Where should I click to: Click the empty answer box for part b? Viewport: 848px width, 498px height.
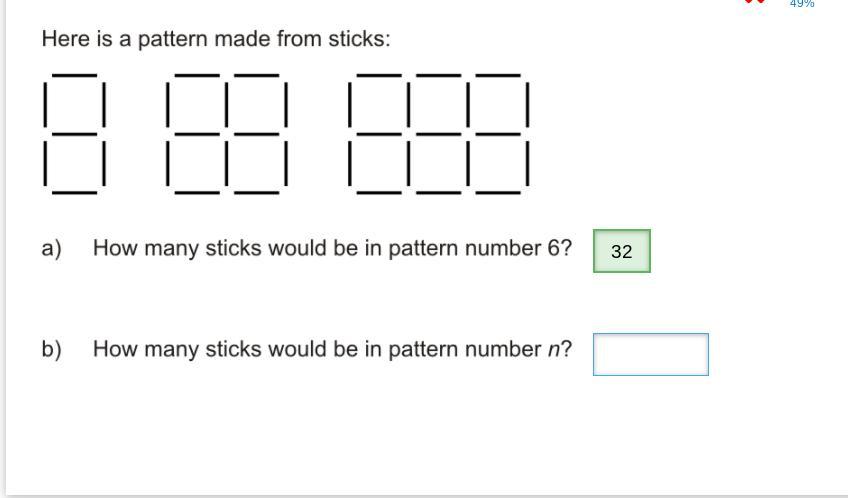tap(651, 354)
